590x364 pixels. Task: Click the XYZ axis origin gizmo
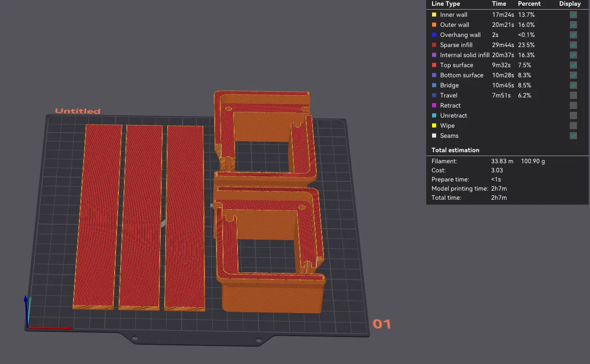click(x=28, y=327)
